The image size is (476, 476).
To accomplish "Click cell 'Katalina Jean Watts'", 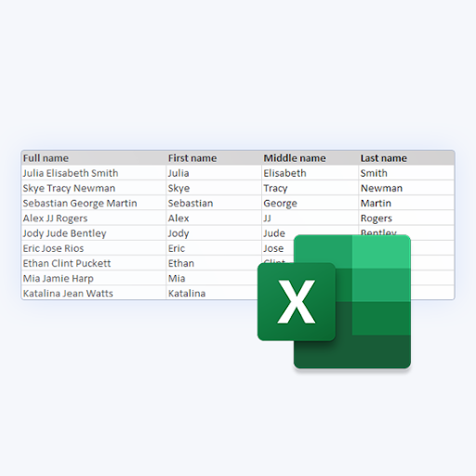I will coord(94,293).
